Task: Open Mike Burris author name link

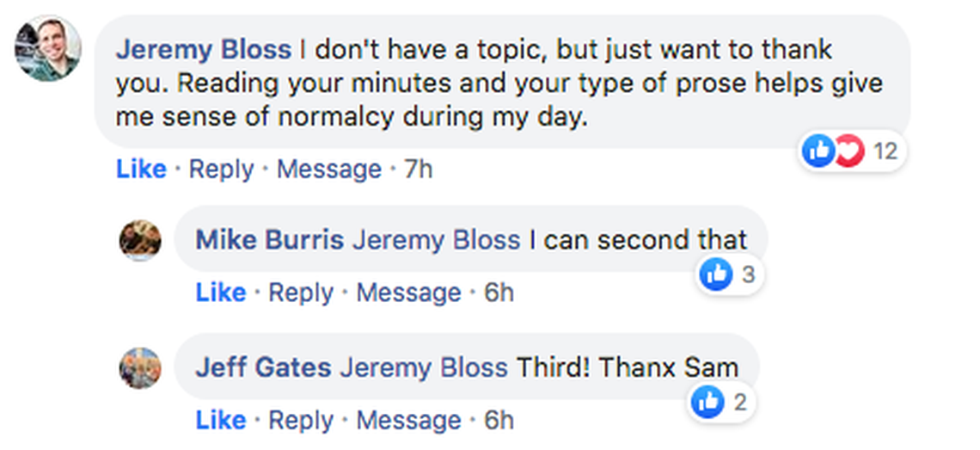Action: [269, 239]
